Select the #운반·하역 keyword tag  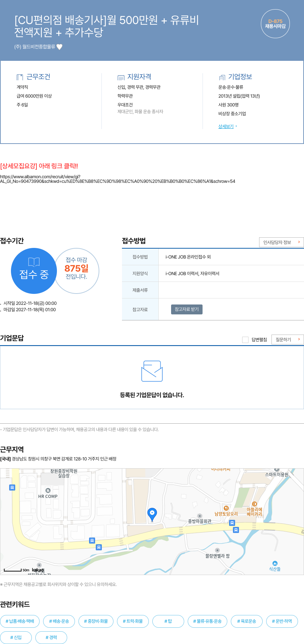[x=282, y=621]
